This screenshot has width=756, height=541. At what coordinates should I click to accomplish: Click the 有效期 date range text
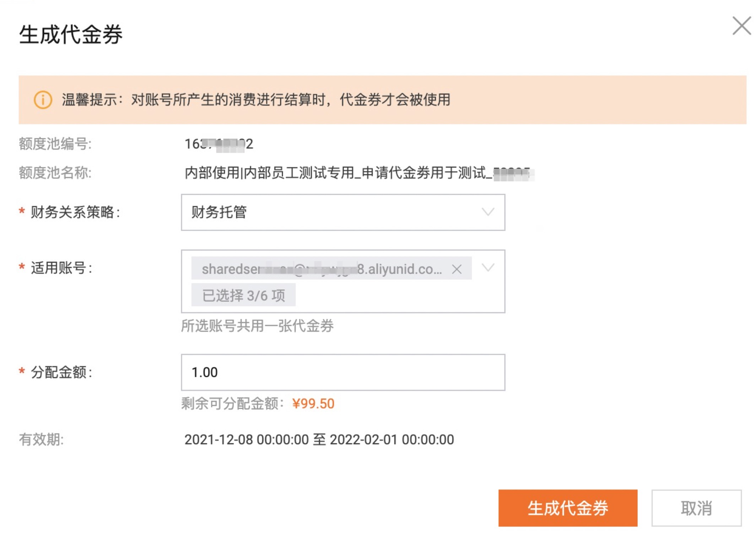click(x=319, y=440)
